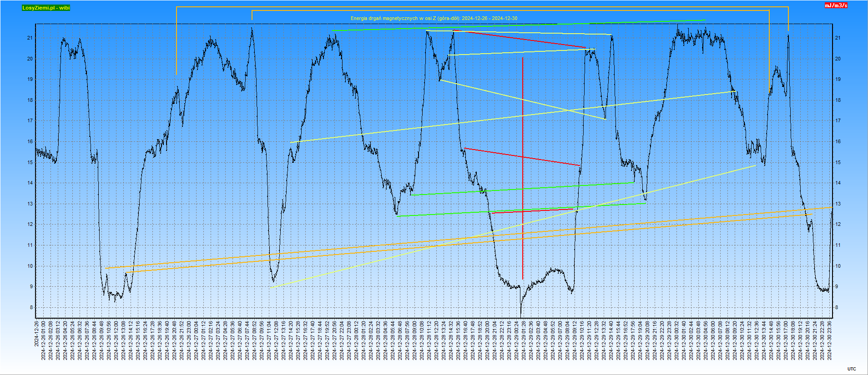Select the 2024-12-29 20:08 time label
868x375 pixels.
[648, 340]
